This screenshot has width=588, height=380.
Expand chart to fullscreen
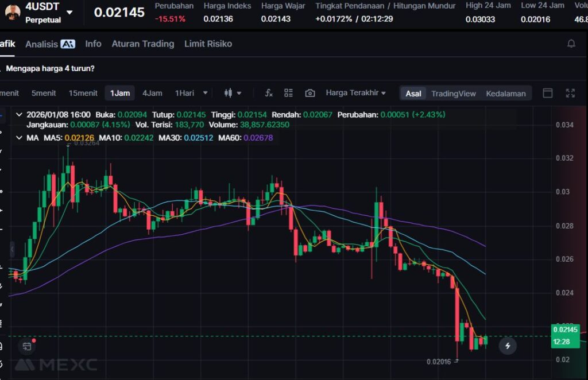[x=570, y=93]
